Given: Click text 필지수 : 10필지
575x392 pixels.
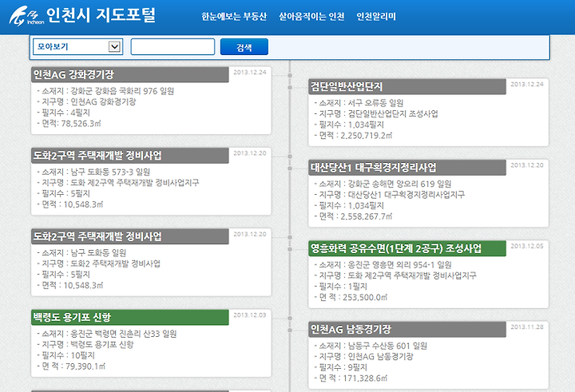Looking at the screenshot, I should [x=68, y=355].
